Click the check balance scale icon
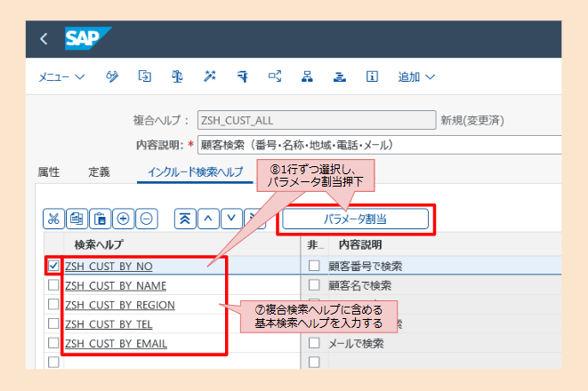 click(x=177, y=77)
